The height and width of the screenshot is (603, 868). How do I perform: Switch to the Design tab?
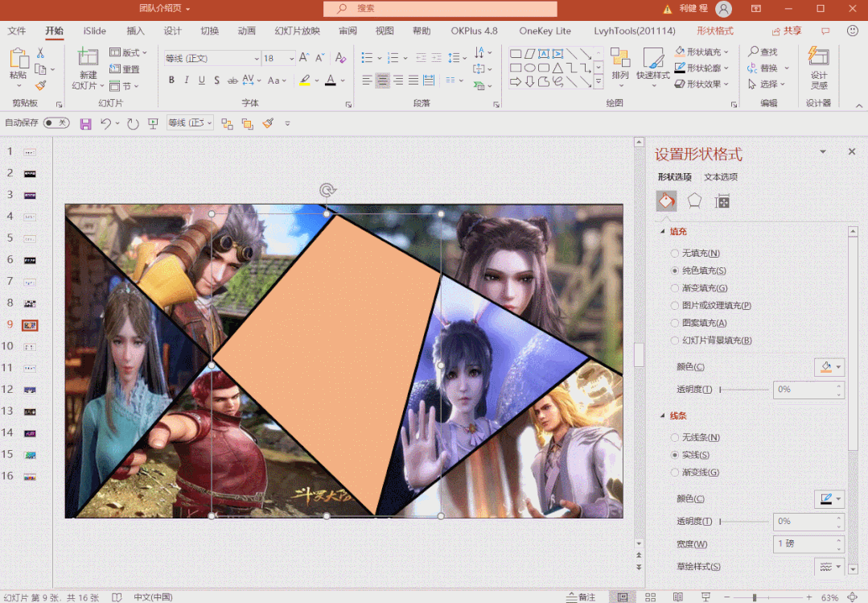tap(172, 31)
